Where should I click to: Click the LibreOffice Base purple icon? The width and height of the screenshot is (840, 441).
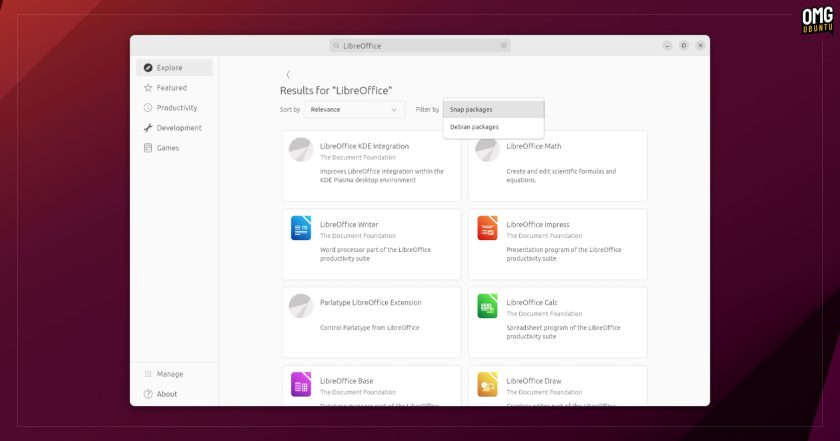point(301,384)
